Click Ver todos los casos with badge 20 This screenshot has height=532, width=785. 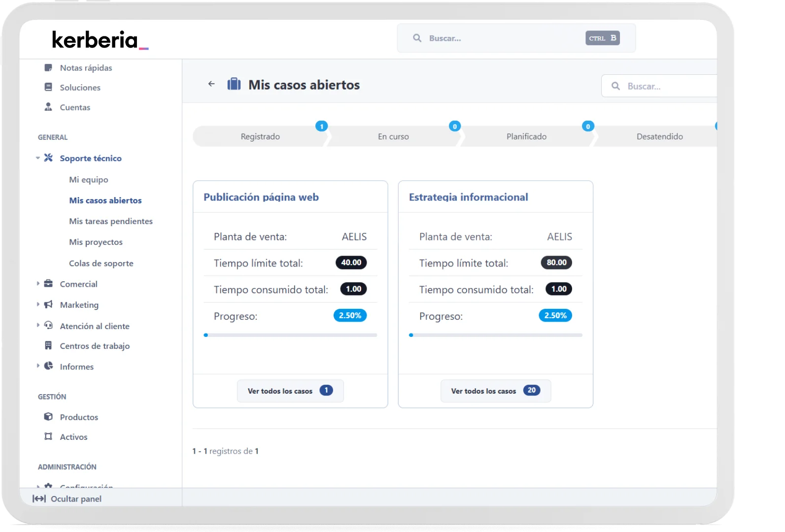click(x=496, y=391)
